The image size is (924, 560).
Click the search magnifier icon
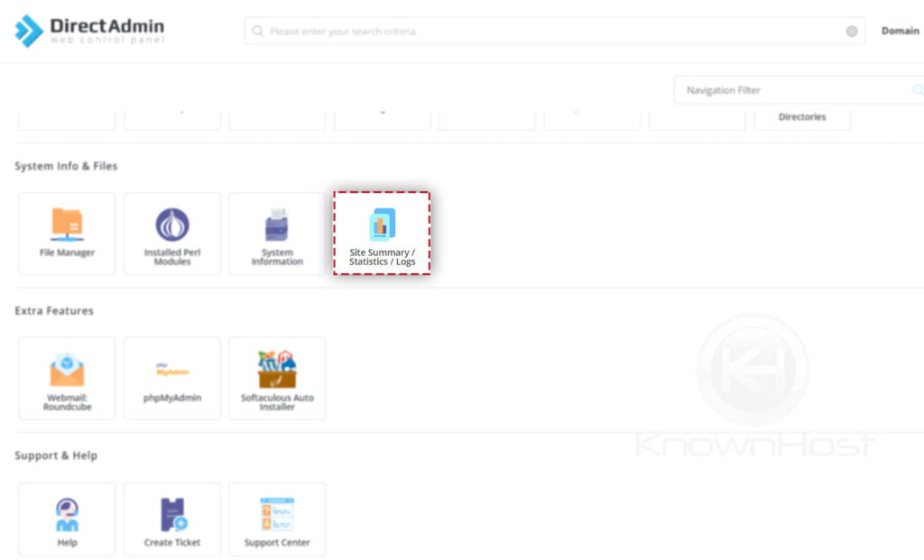[257, 31]
